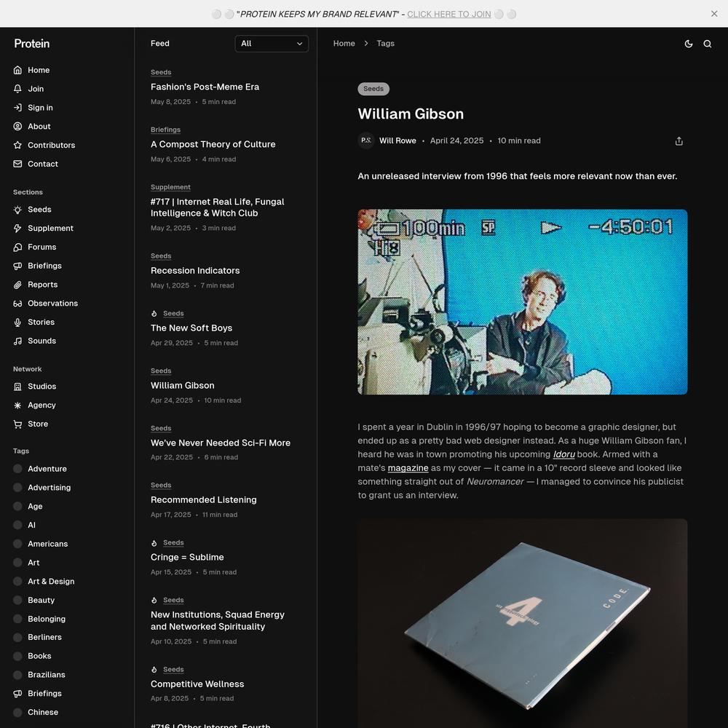Open The New Soft Boys article
The image size is (728, 728).
tap(191, 328)
